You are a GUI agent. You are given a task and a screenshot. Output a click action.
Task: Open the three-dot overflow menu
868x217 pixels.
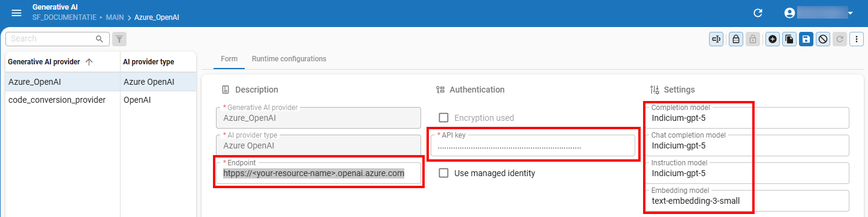pyautogui.click(x=857, y=39)
